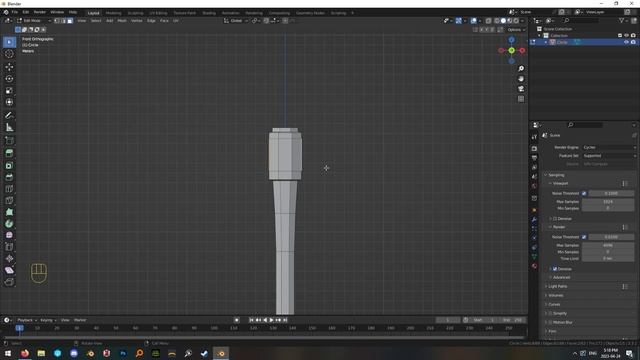640x360 pixels.
Task: Select the Inset Faces tool
Action: [x=9, y=165]
